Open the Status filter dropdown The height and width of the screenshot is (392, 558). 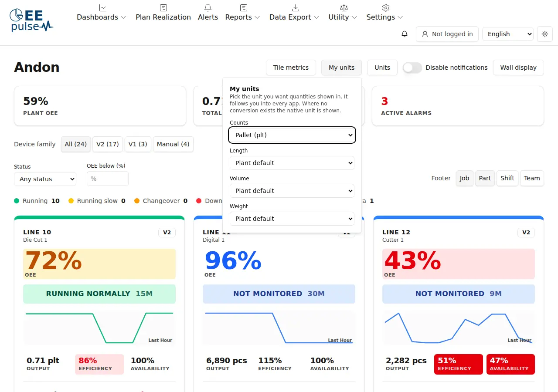pos(45,179)
